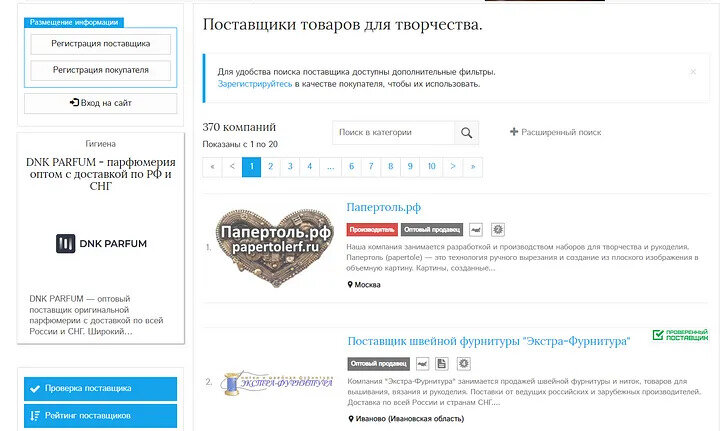
Task: Click the handshake icon in Папертоль.рф row
Action: pyautogui.click(x=476, y=229)
